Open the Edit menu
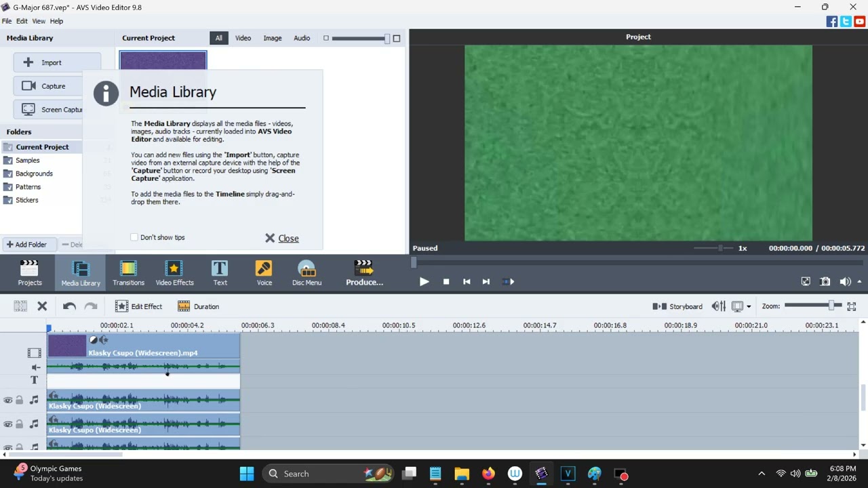 [x=22, y=22]
